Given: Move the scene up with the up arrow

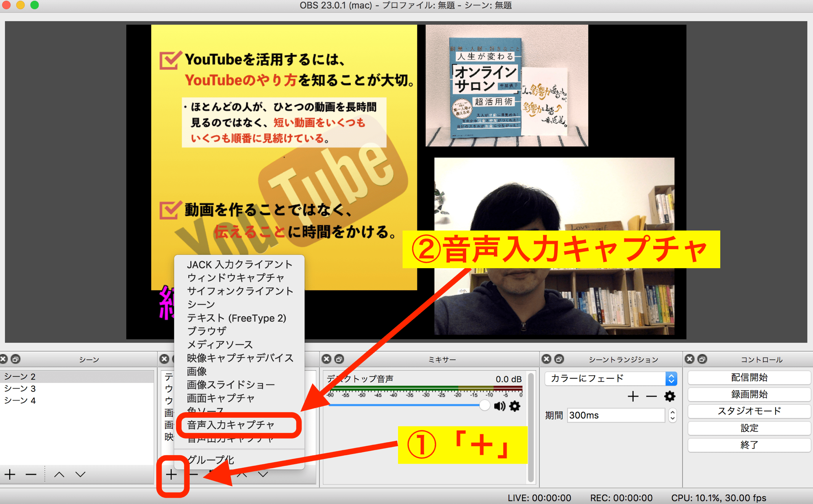Looking at the screenshot, I should pos(59,474).
